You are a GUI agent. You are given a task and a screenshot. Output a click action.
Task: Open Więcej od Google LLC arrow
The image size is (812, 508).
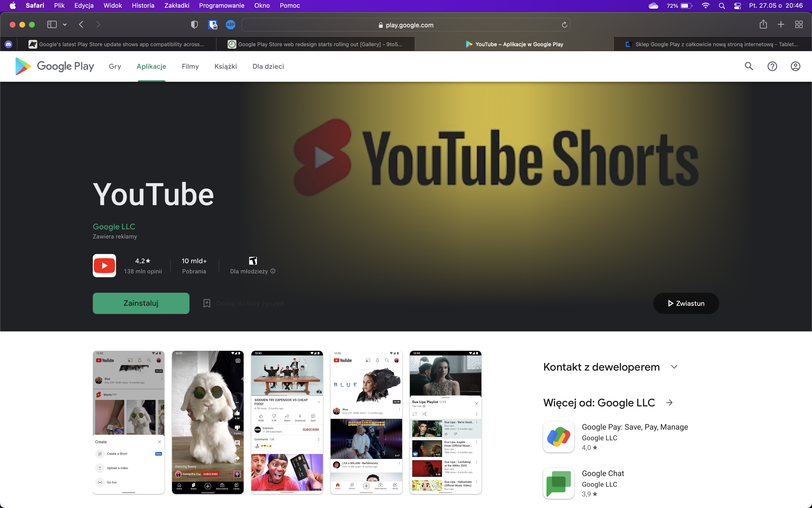pyautogui.click(x=669, y=403)
